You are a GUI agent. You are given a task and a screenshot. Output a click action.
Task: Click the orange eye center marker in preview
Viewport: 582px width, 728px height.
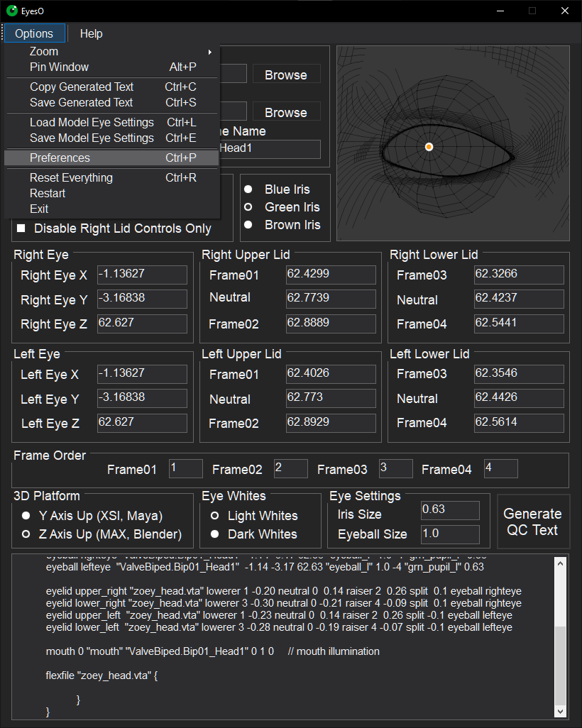(429, 147)
